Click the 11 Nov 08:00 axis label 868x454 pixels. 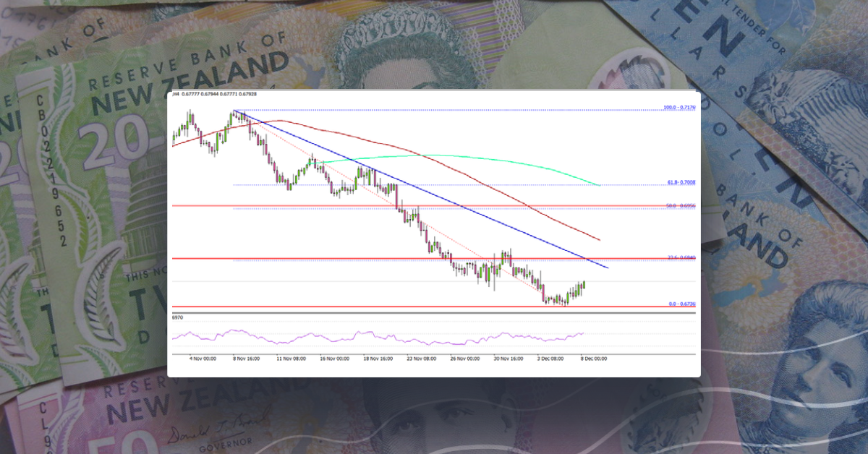(292, 357)
